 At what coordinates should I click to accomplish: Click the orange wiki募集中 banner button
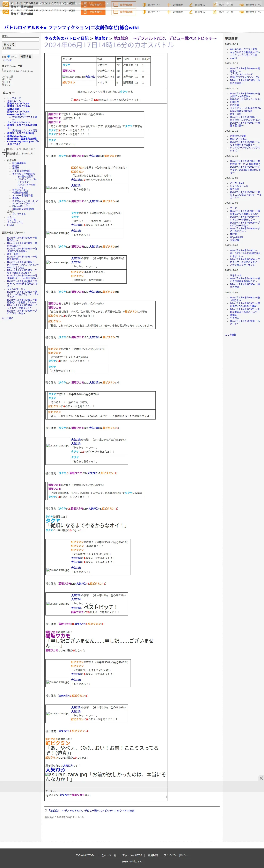pos(93,12)
